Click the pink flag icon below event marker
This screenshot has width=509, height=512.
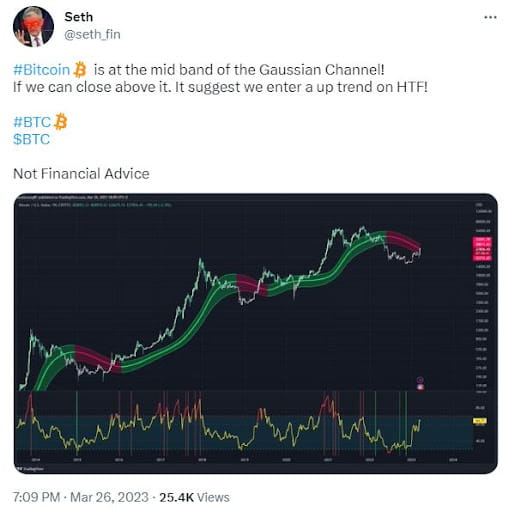click(420, 387)
